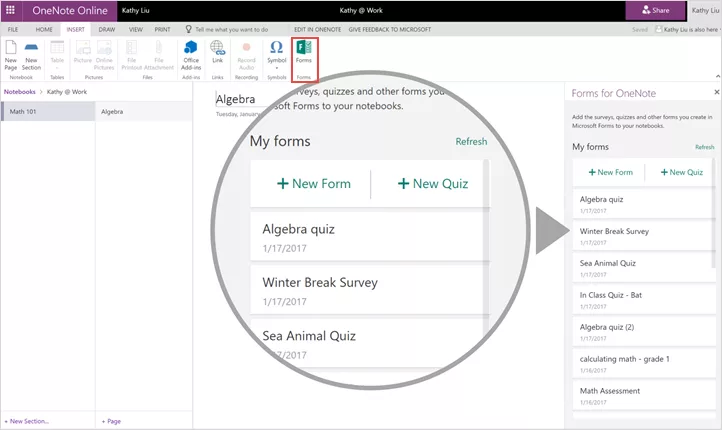Open the Table insert option

coord(57,55)
